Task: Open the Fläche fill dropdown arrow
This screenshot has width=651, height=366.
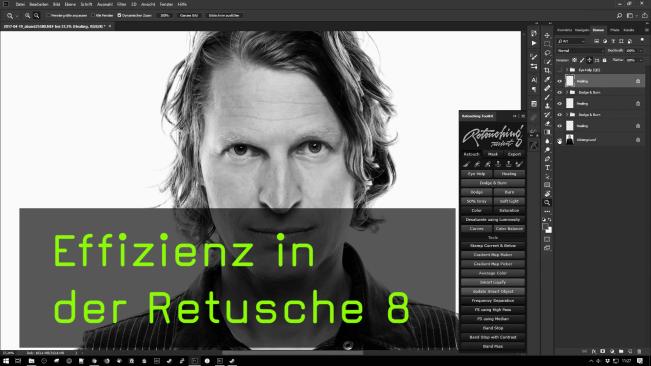Action: pos(642,60)
